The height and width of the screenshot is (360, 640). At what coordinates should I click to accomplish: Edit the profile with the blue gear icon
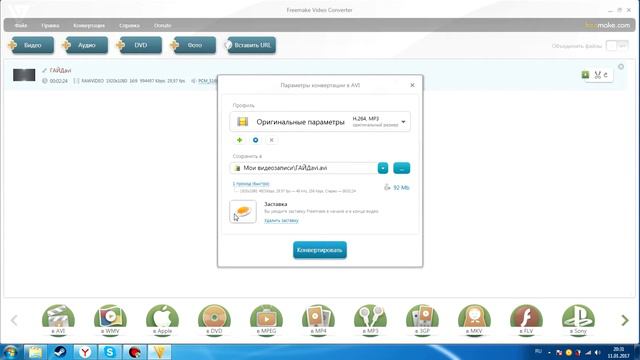(256, 140)
